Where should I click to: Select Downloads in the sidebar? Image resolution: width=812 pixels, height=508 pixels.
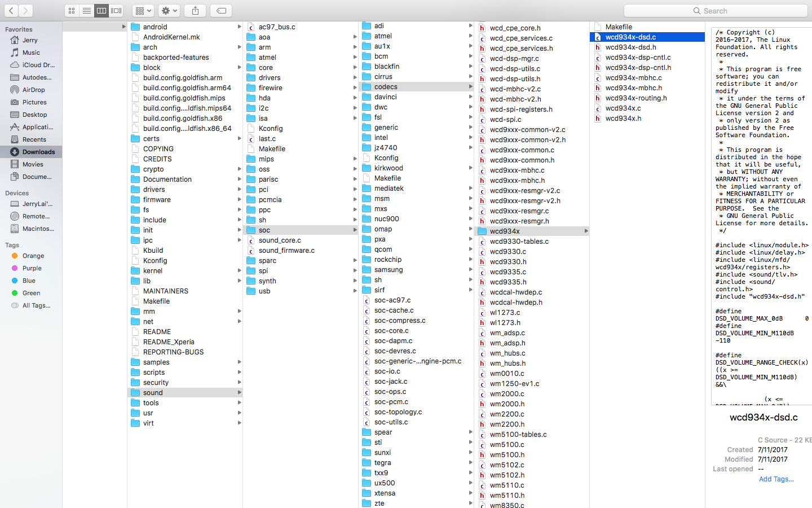click(x=31, y=152)
